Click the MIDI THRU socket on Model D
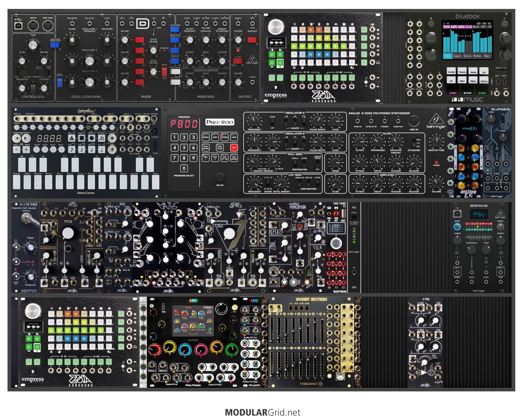Screen dimensions: 526x420 pyautogui.click(x=48, y=26)
